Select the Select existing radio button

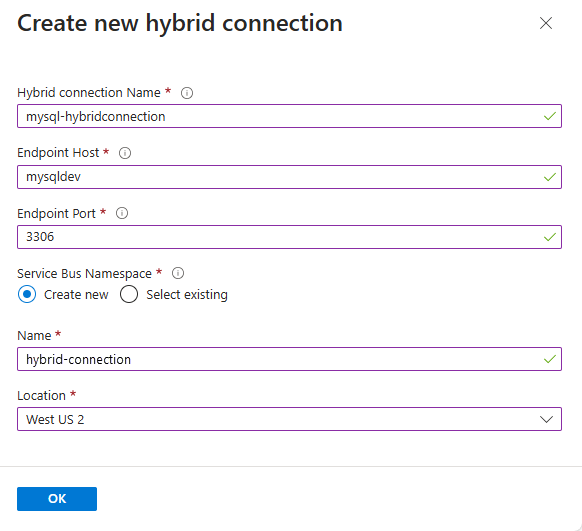point(129,294)
